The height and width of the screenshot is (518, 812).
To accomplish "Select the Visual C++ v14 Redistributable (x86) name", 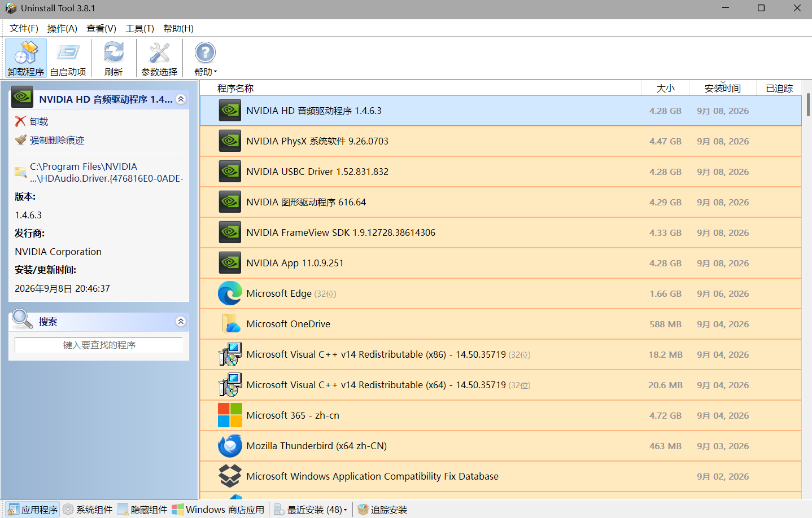I will tap(376, 354).
